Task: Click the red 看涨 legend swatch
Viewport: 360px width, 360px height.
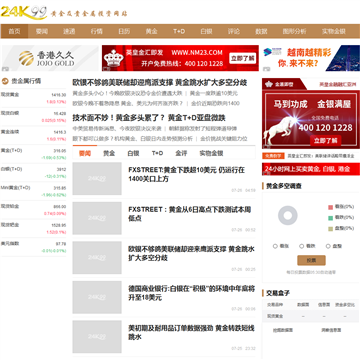Action: pyautogui.click(x=330, y=207)
